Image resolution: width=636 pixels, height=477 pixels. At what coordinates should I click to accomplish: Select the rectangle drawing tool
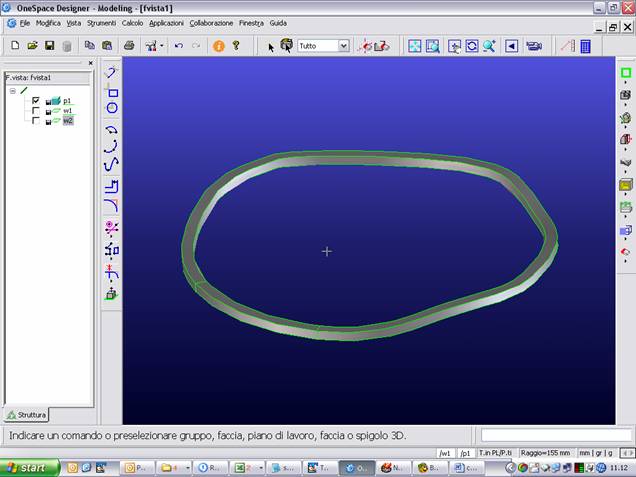click(x=112, y=93)
